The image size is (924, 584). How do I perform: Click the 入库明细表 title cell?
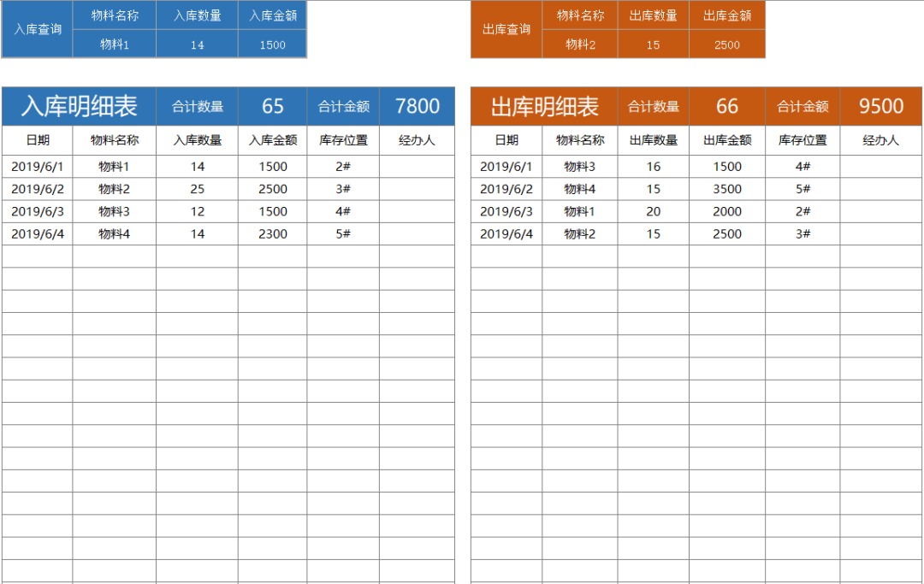[x=79, y=106]
